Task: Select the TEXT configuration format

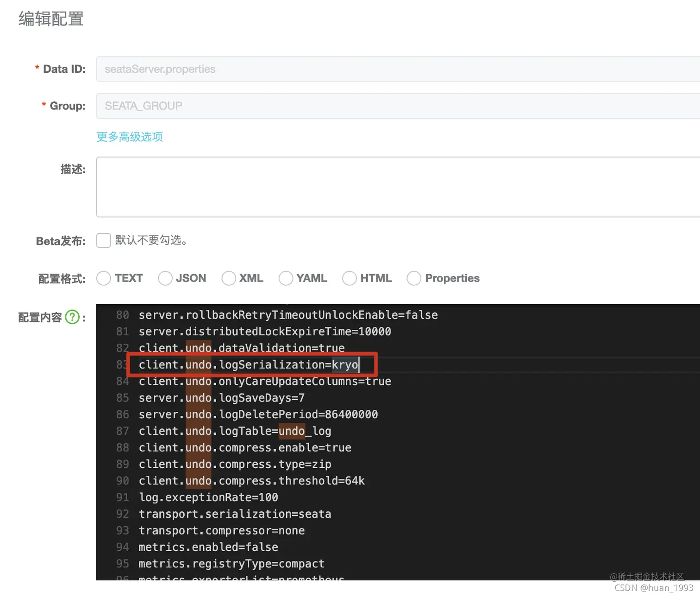Action: pos(104,278)
